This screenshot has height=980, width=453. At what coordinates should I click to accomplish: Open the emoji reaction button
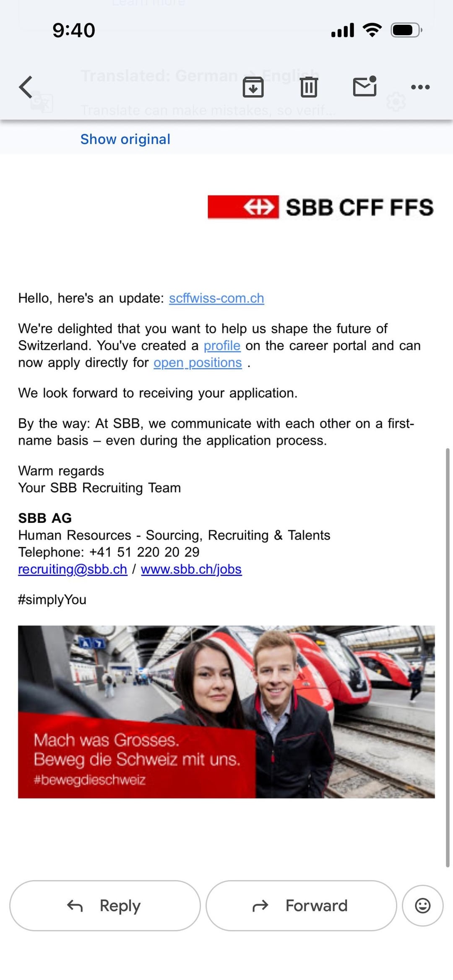tap(422, 906)
